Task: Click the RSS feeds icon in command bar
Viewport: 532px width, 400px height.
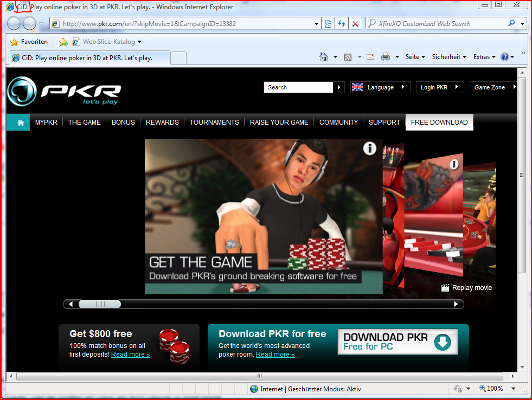Action: tap(348, 57)
